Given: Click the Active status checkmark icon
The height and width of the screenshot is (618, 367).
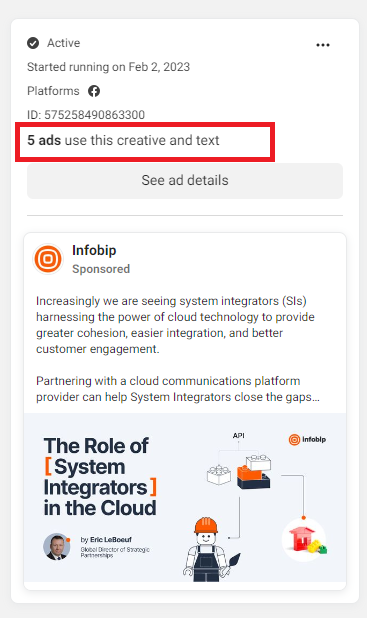Looking at the screenshot, I should click(33, 43).
